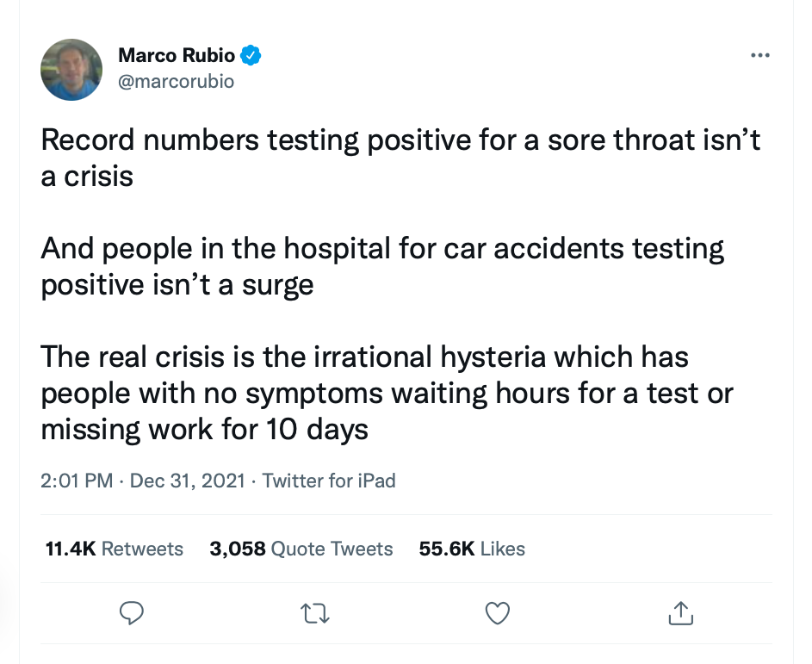Open the share tweet icon
Viewport: 812px width, 664px height.
pyautogui.click(x=680, y=613)
